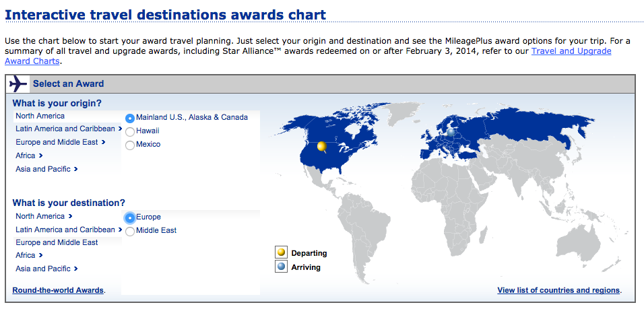Open the Round-the-world Awards link
644x309 pixels.
(58, 290)
